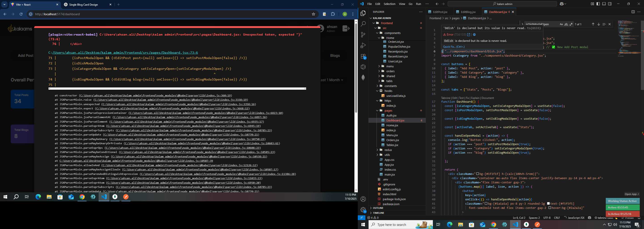This screenshot has width=644, height=229.
Task: Open the Source Control view
Action: coord(363,35)
